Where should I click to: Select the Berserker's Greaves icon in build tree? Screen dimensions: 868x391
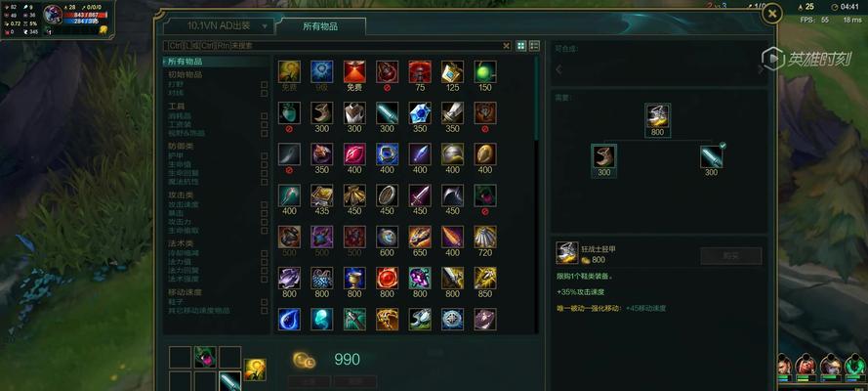[657, 115]
